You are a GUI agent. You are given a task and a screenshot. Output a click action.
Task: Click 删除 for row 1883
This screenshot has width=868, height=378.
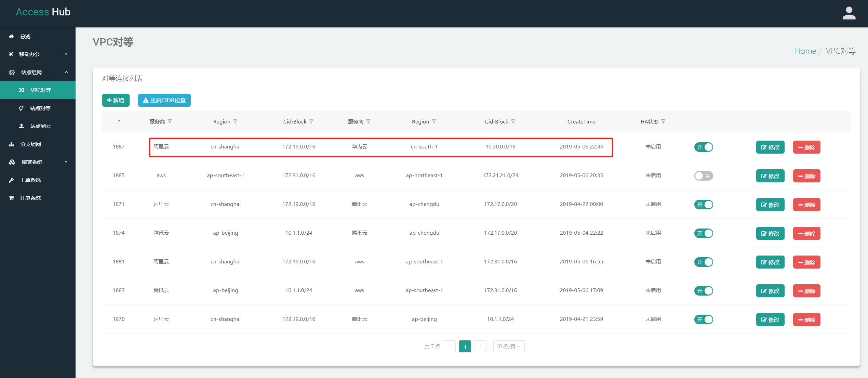click(x=807, y=291)
